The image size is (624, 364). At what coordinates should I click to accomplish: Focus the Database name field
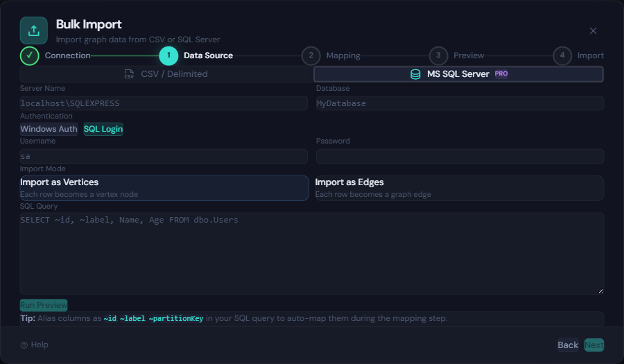click(x=460, y=103)
